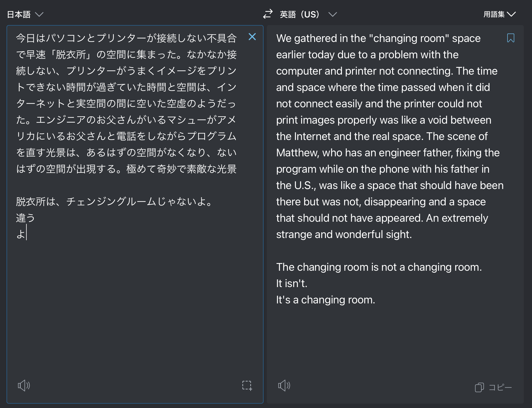
Task: Click the chevron next to 日本語
Action: coord(39,14)
